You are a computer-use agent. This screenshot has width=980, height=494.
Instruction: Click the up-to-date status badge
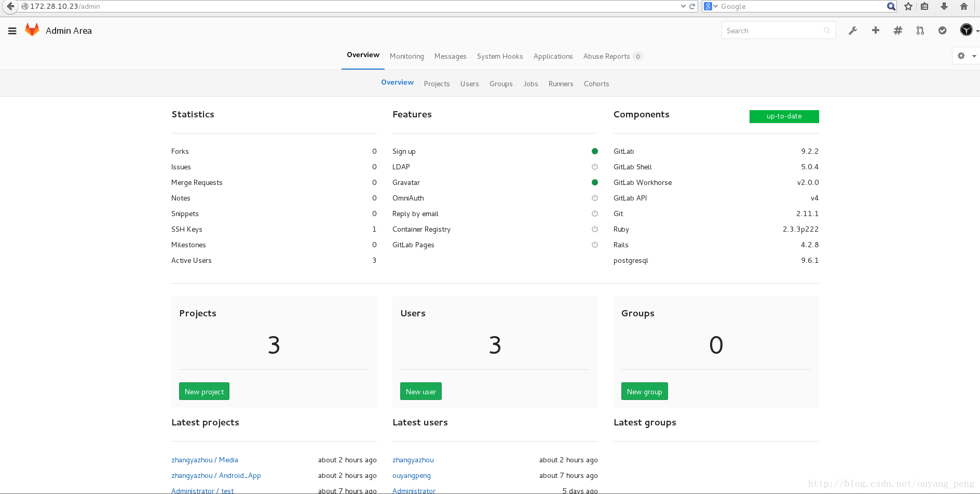784,116
